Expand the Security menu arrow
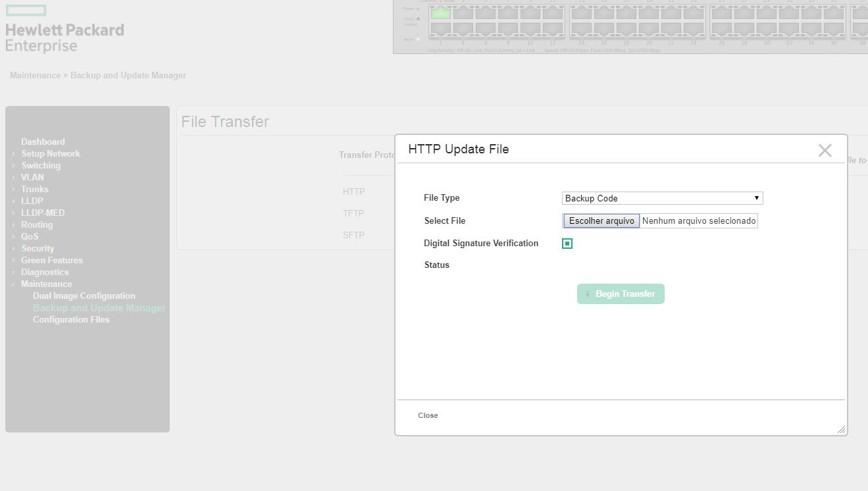Screen dimensions: 868x491 pyautogui.click(x=14, y=249)
